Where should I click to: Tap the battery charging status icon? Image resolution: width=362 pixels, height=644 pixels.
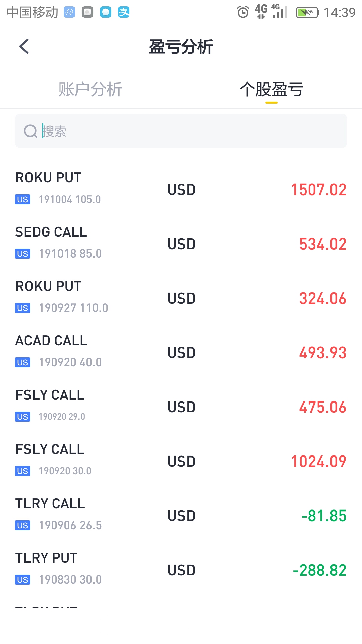click(x=307, y=13)
